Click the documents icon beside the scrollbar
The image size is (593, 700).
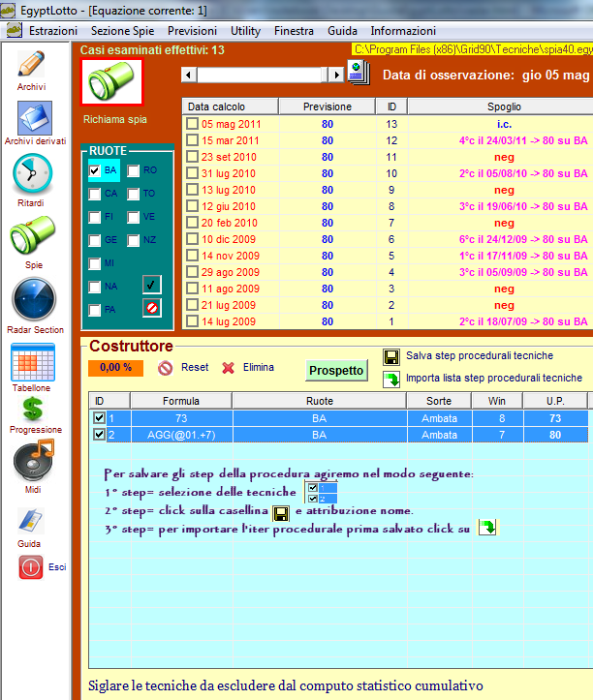[x=359, y=74]
